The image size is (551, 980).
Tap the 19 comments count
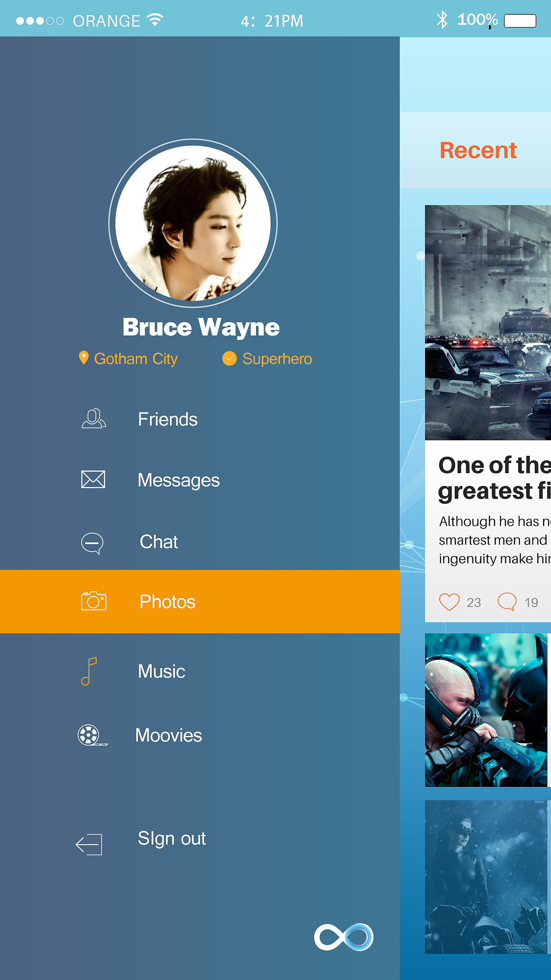click(x=531, y=603)
